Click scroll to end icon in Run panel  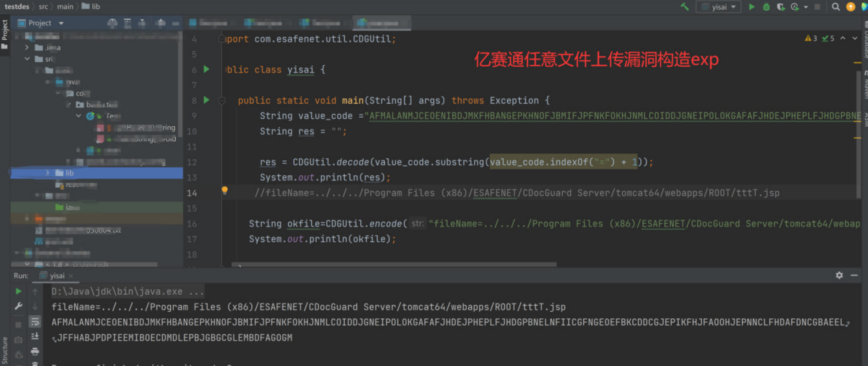(x=35, y=336)
